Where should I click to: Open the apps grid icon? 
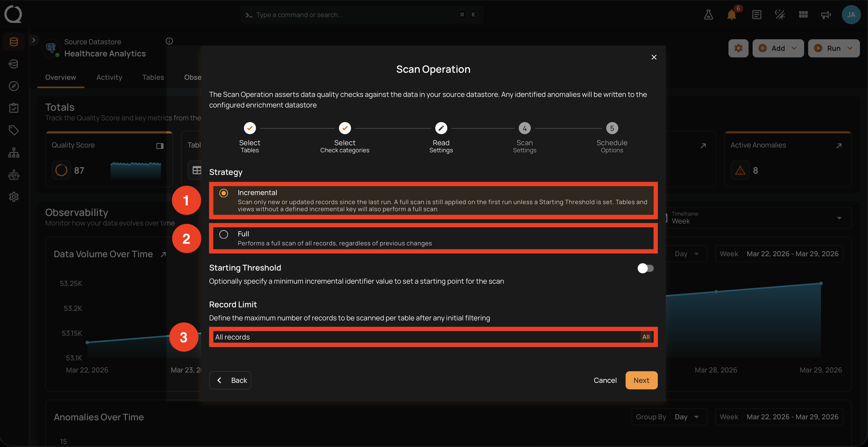pyautogui.click(x=803, y=15)
